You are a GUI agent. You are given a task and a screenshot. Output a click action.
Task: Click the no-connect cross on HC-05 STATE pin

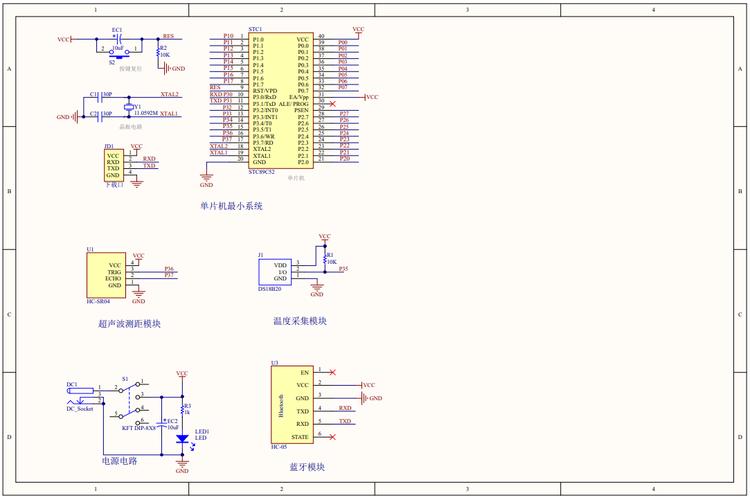click(x=333, y=437)
